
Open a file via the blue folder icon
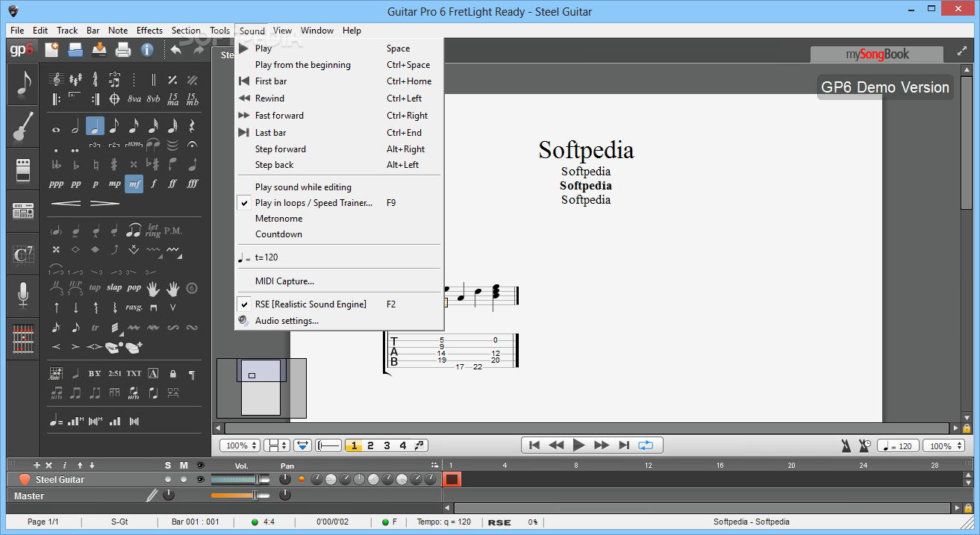pos(75,50)
